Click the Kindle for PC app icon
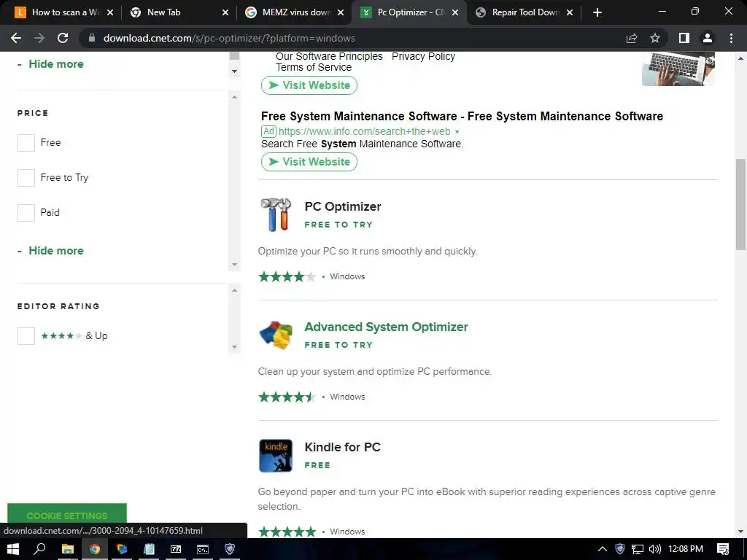 pos(276,456)
